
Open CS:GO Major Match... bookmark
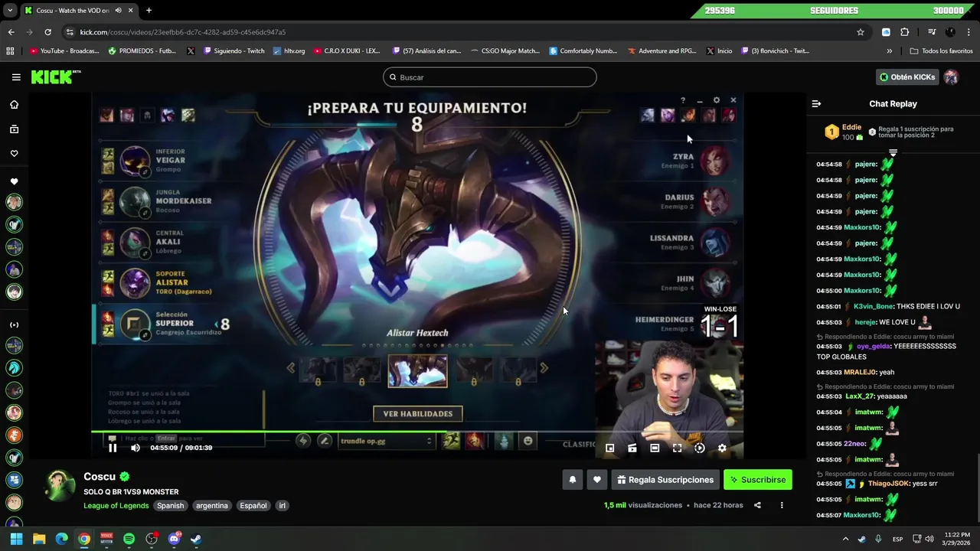pyautogui.click(x=505, y=51)
